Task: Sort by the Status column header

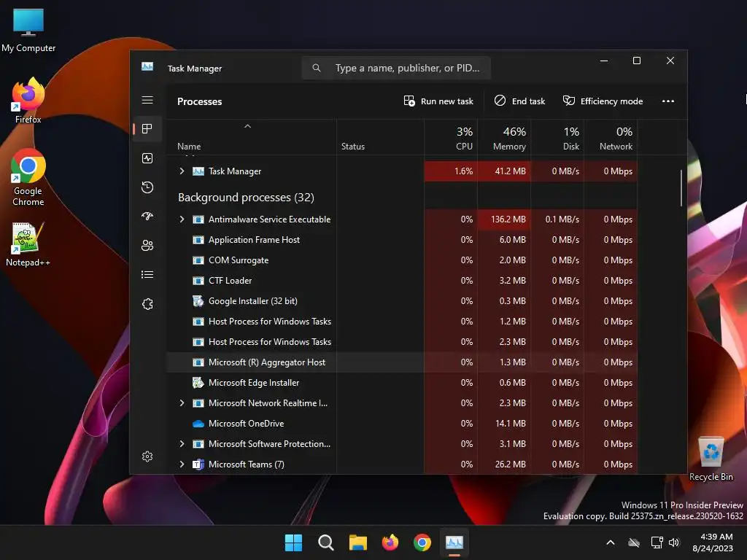Action: click(380, 137)
